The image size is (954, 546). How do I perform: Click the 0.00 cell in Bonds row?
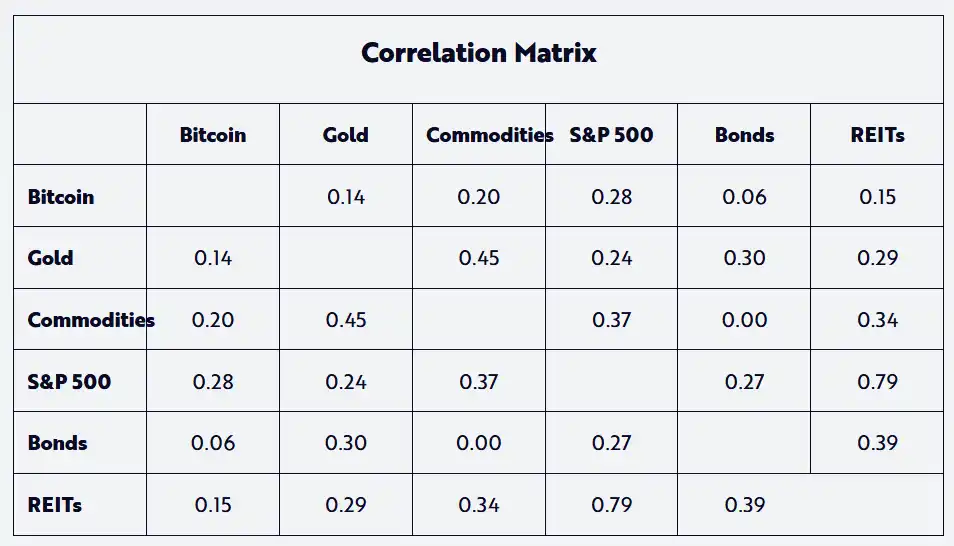[x=479, y=443]
